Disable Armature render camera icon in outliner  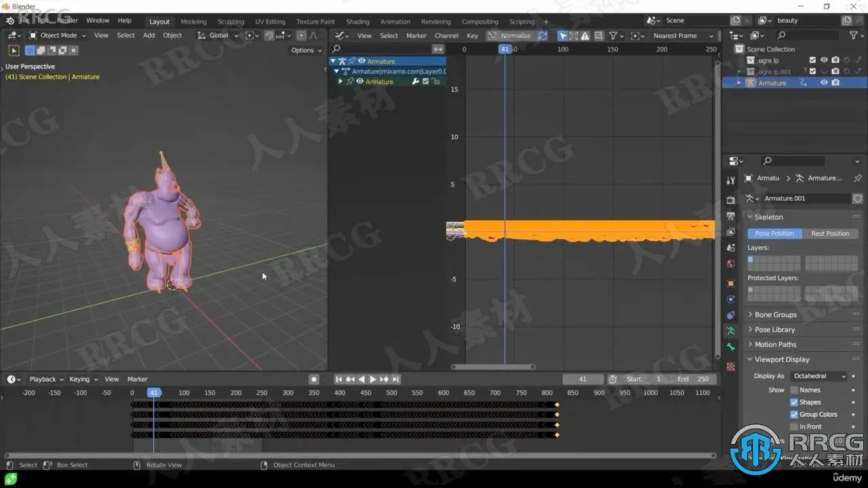[x=835, y=83]
